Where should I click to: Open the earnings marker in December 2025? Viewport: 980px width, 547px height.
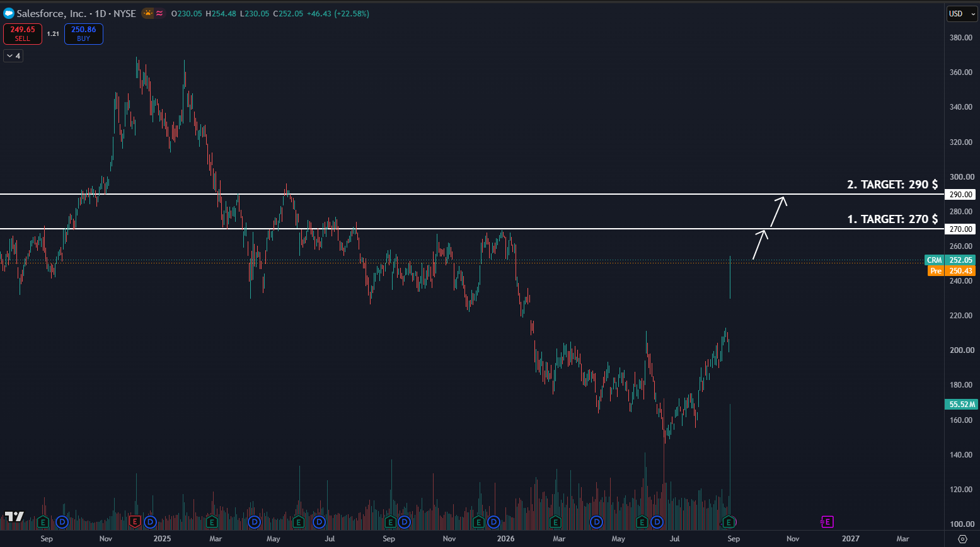[478, 522]
